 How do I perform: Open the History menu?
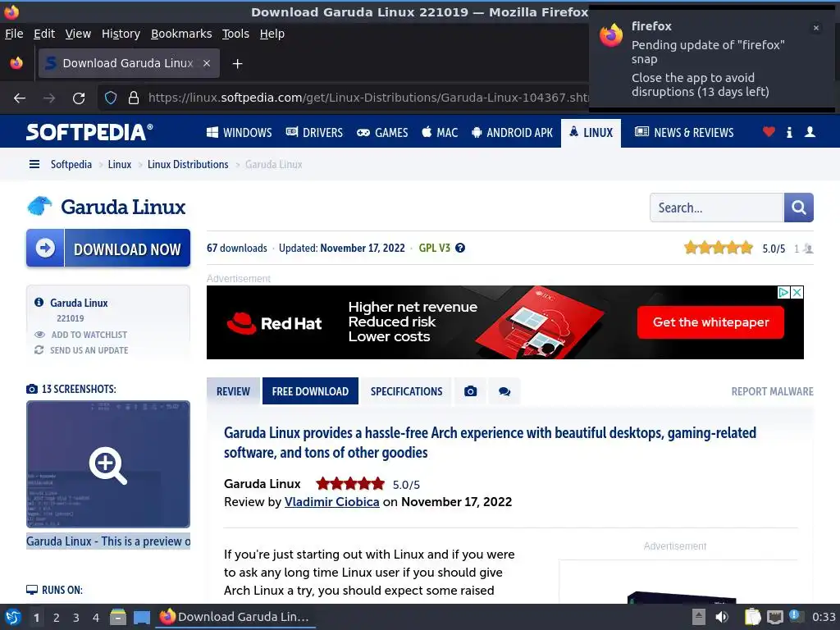121,34
